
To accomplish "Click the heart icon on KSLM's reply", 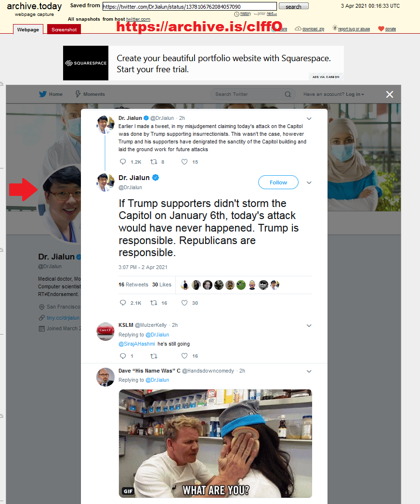I will [x=184, y=356].
